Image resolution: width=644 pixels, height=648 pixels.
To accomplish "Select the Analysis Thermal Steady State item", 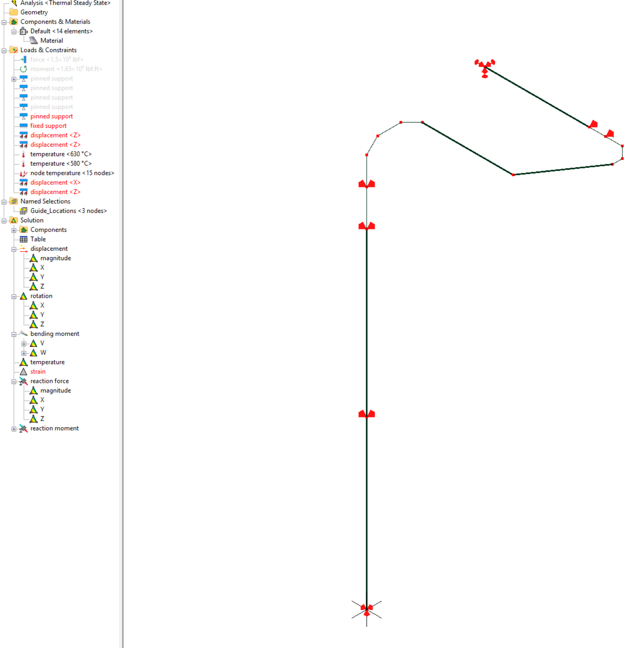I will tap(65, 3).
